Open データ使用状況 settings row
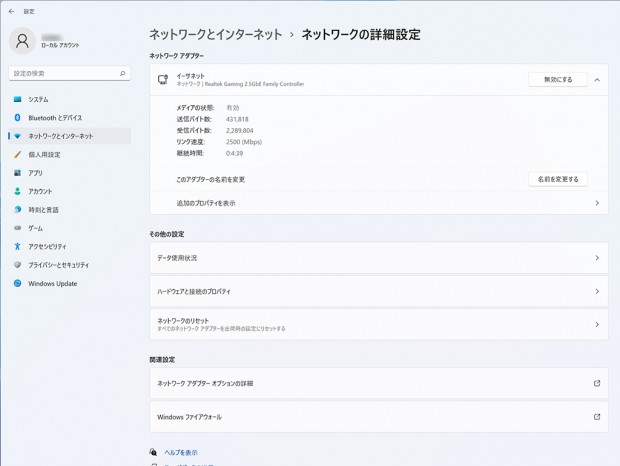620x466 pixels. (378, 258)
